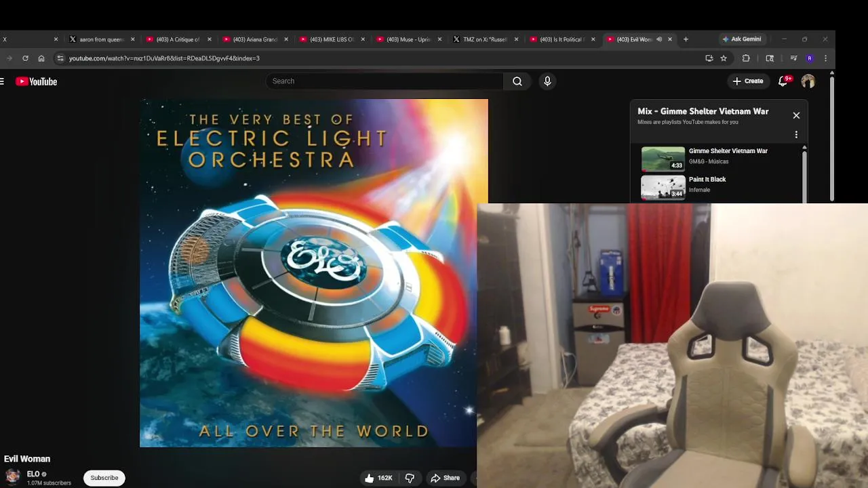Viewport: 868px width, 488px height.
Task: Open the YouTube account avatar menu
Action: (x=808, y=81)
